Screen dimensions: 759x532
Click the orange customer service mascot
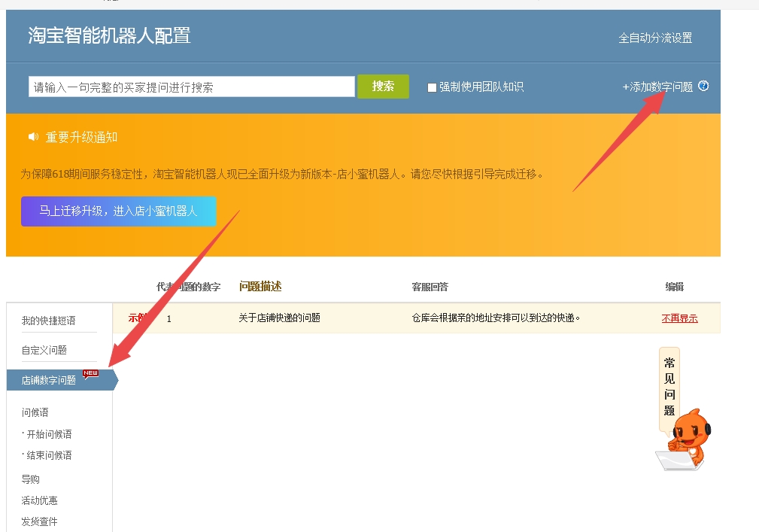(x=685, y=441)
